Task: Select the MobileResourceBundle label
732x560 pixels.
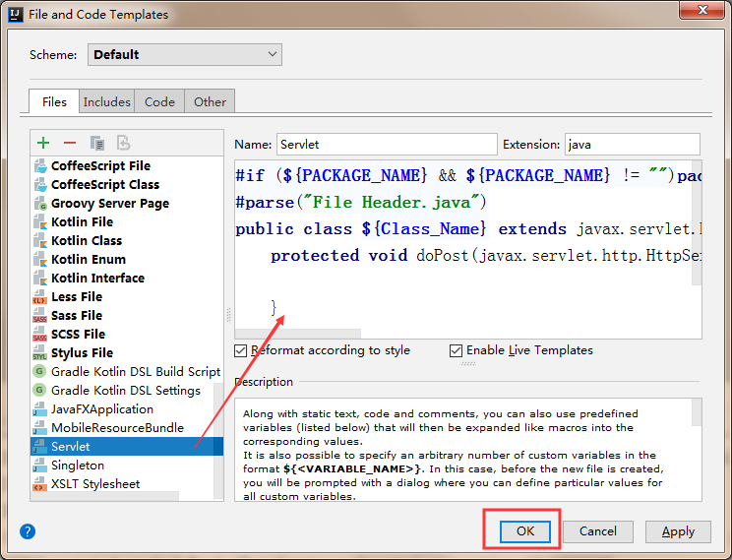Action: pos(118,428)
